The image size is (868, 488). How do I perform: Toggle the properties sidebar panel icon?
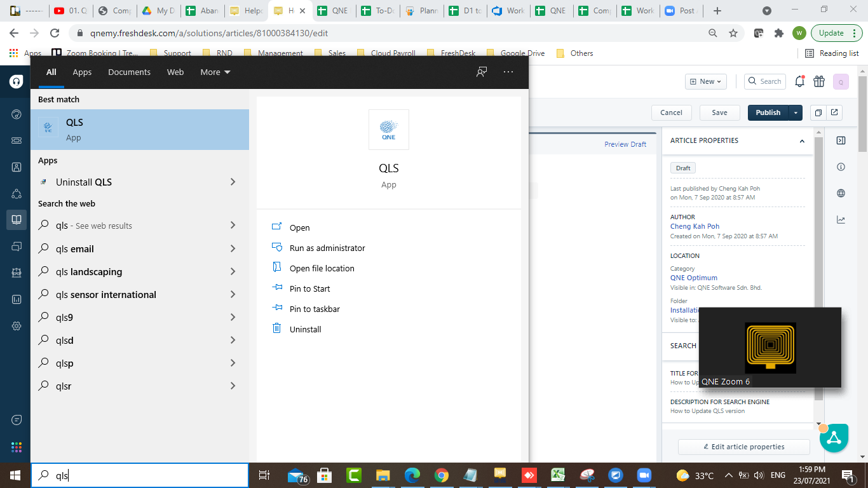point(841,140)
